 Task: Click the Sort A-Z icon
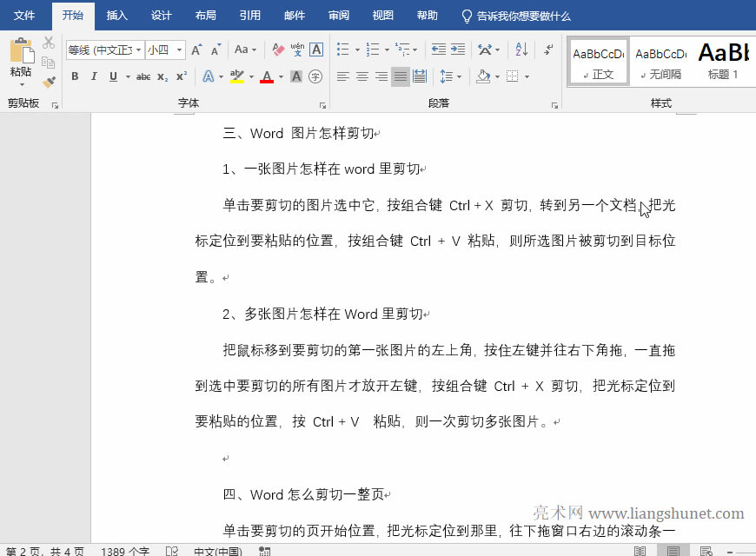click(x=521, y=50)
